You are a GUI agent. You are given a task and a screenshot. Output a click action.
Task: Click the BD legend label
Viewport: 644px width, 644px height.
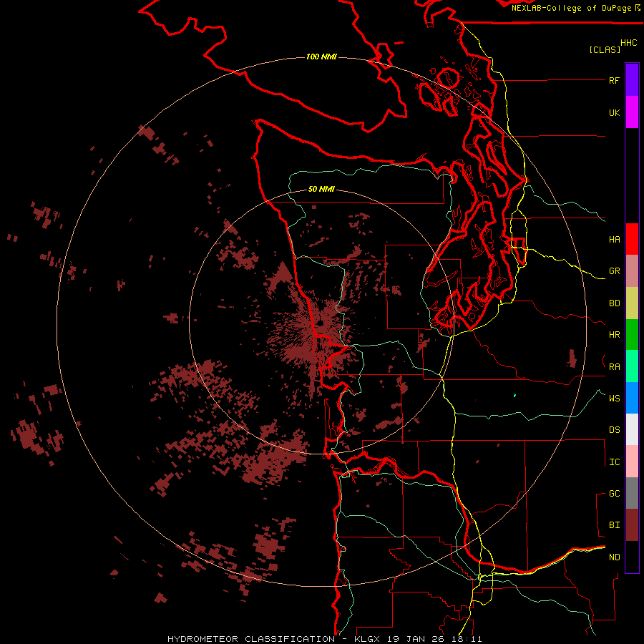click(x=614, y=303)
